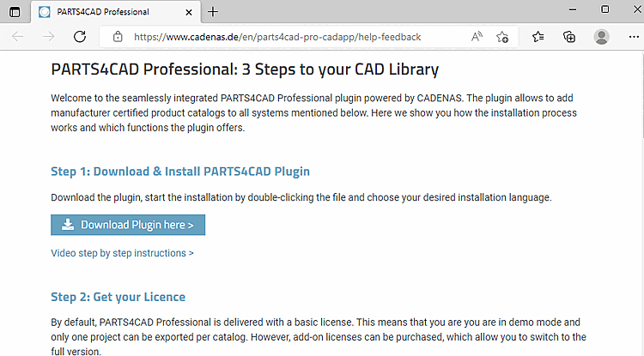Open the Favorites list
Screen dimensions: 644x356
(x=538, y=37)
